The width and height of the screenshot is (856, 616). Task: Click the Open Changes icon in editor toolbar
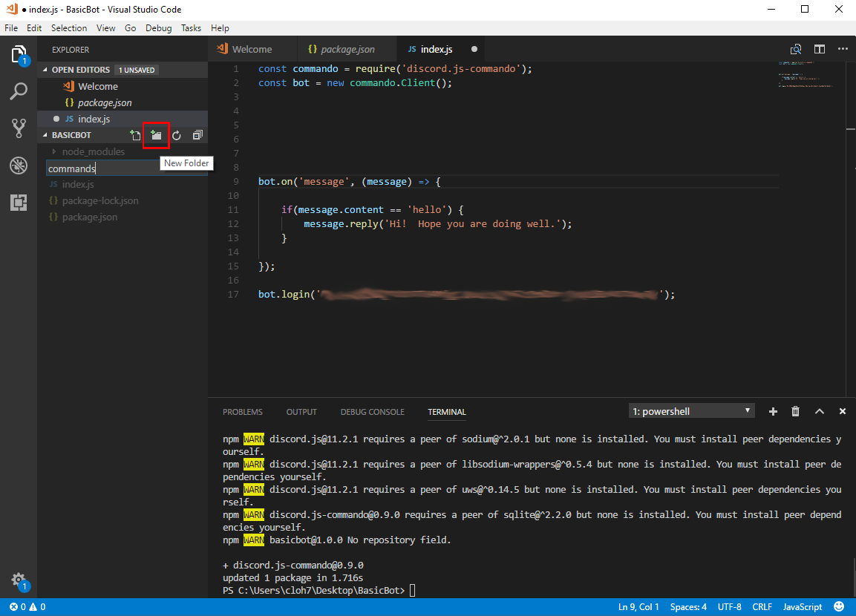pyautogui.click(x=796, y=49)
